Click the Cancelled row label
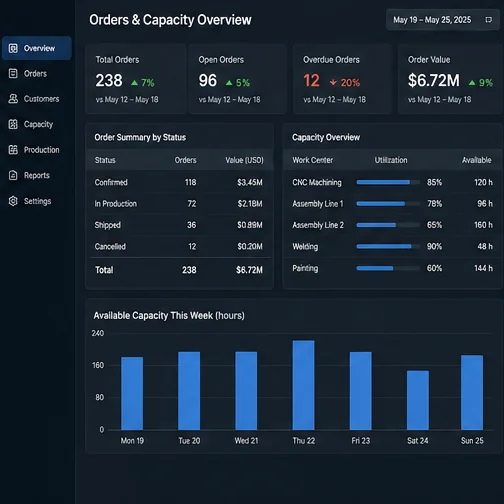Viewport: 504px width, 504px height. coord(110,247)
